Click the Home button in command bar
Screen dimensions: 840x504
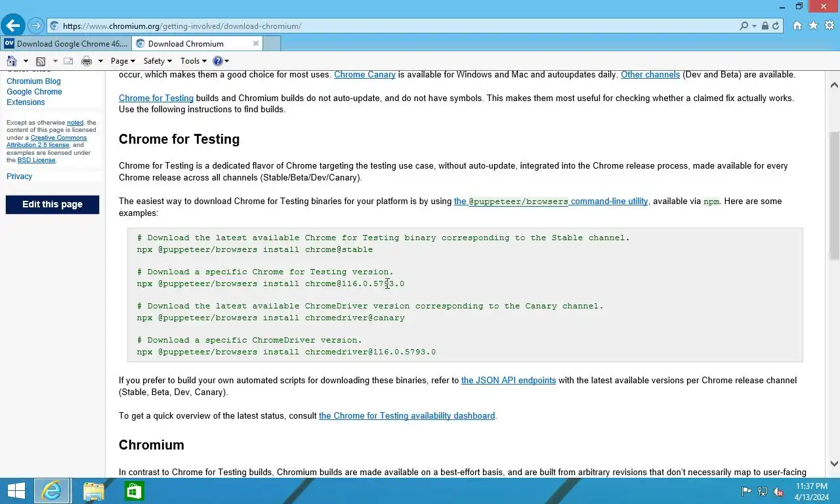point(12,61)
